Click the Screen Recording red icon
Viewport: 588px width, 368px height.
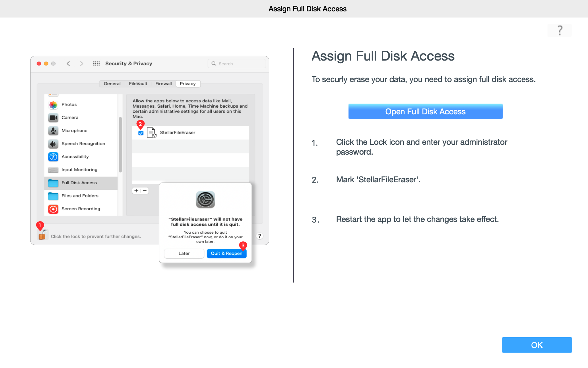[x=53, y=209]
